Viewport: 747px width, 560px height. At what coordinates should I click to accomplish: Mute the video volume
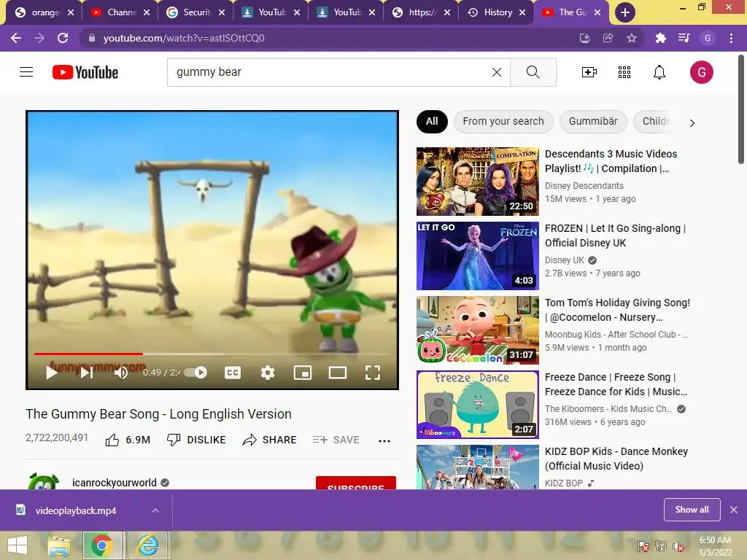click(121, 373)
